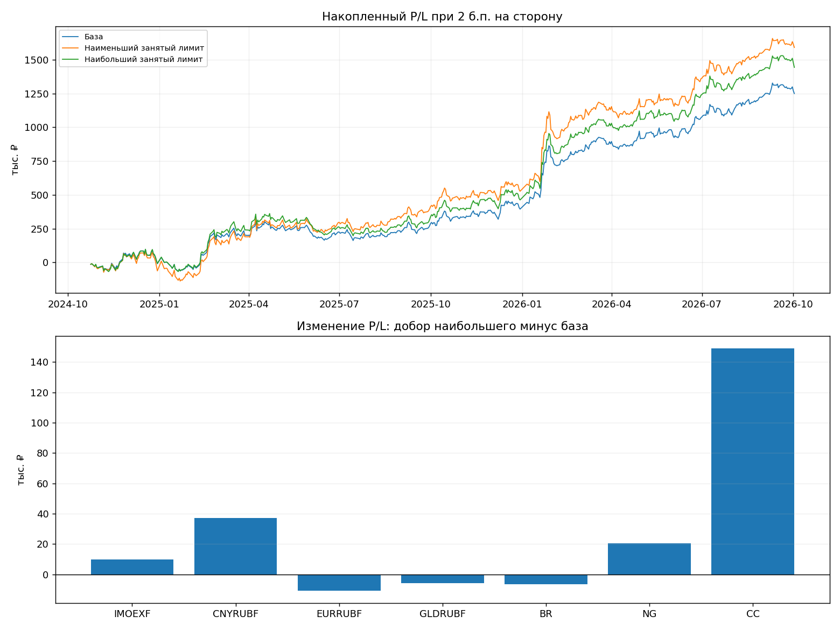The height and width of the screenshot is (630, 840).
Task: Click the bar chart y-axis value "140"
Action: coord(40,363)
